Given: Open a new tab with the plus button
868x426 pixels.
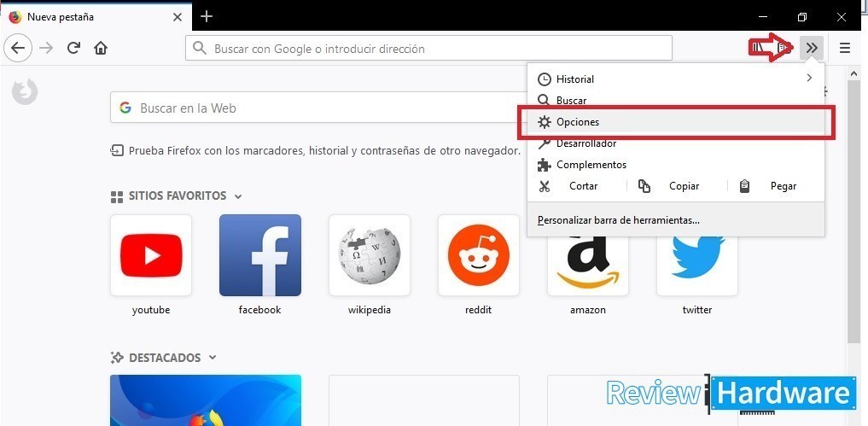Looking at the screenshot, I should point(207,16).
